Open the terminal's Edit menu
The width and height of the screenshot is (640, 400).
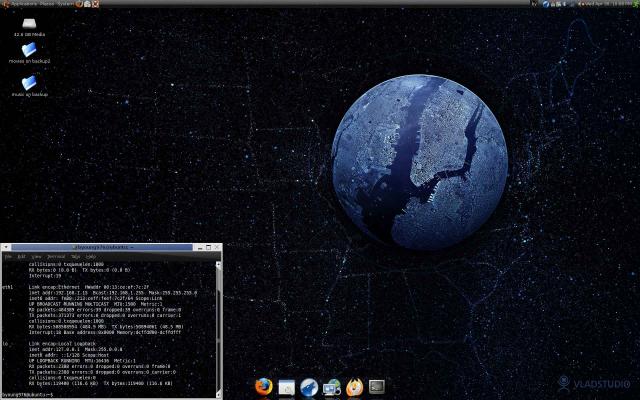(x=21, y=257)
